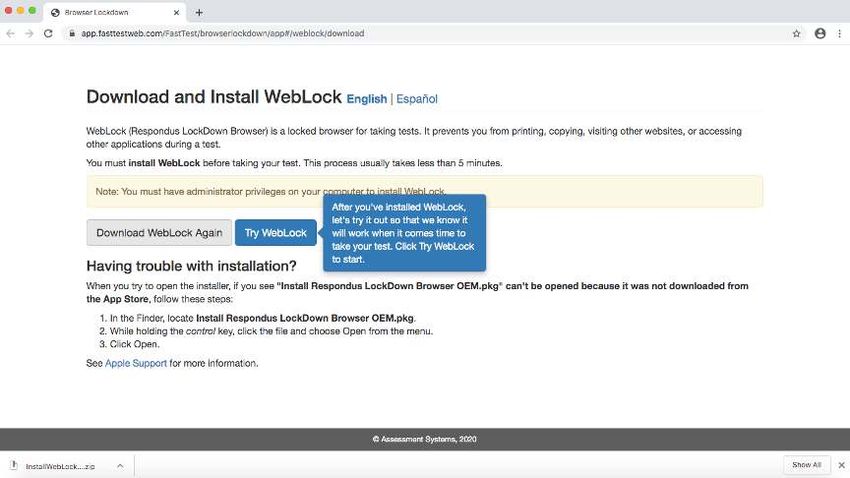Click the browser back arrow
Viewport: 850px width, 478px height.
10,34
